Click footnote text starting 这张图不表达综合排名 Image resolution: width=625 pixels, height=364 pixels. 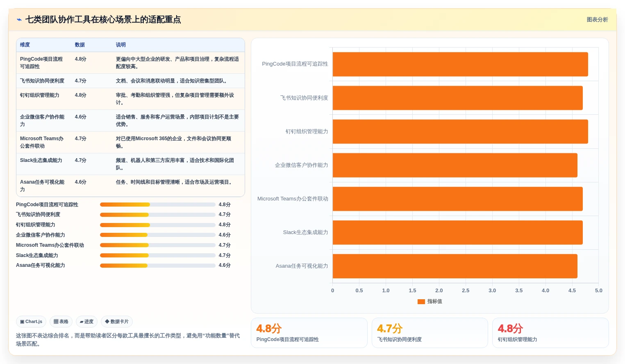pos(128,340)
